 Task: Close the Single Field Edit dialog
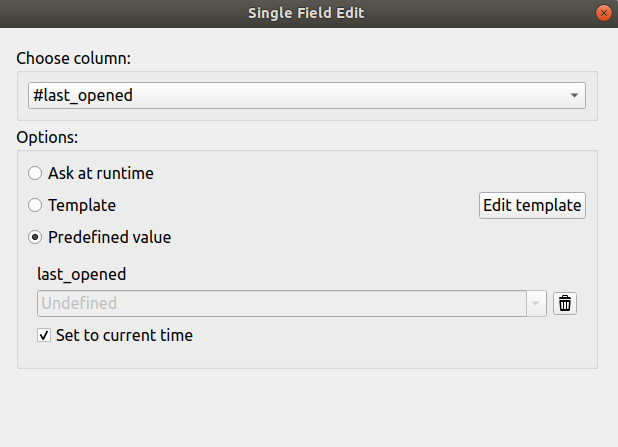603,13
